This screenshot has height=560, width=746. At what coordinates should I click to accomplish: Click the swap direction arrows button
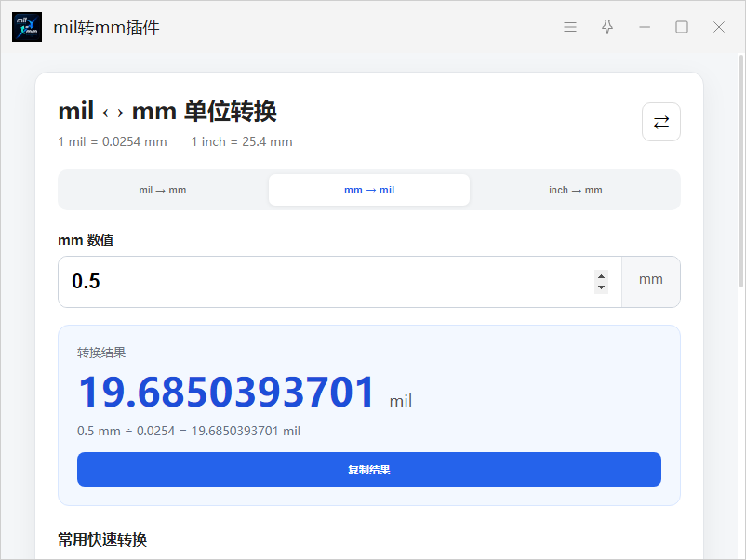tap(660, 122)
